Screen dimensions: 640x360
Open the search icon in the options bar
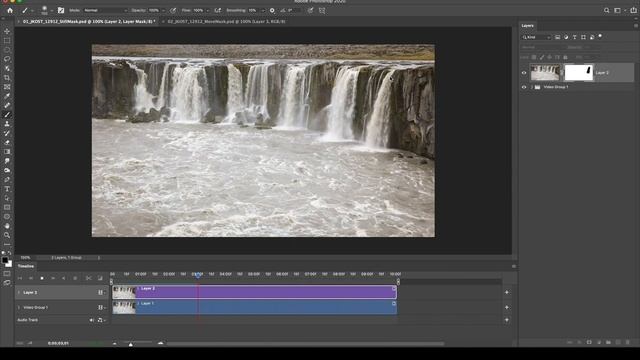(x=607, y=11)
